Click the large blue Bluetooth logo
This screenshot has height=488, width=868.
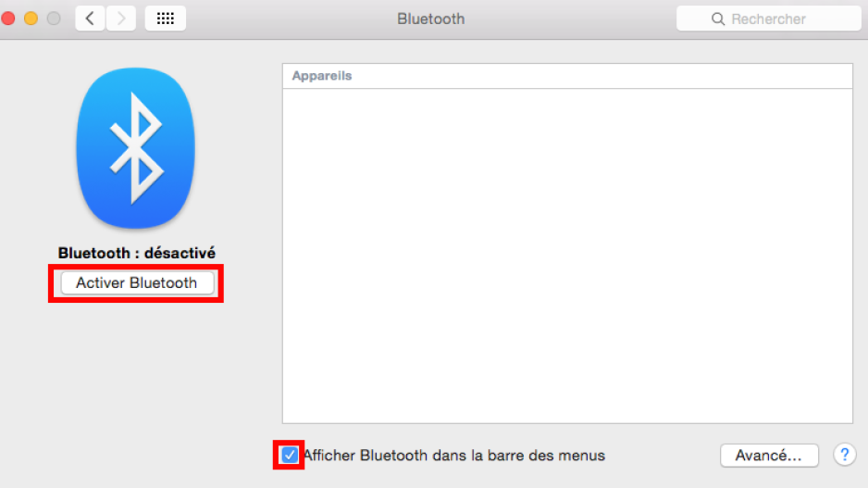(x=136, y=148)
